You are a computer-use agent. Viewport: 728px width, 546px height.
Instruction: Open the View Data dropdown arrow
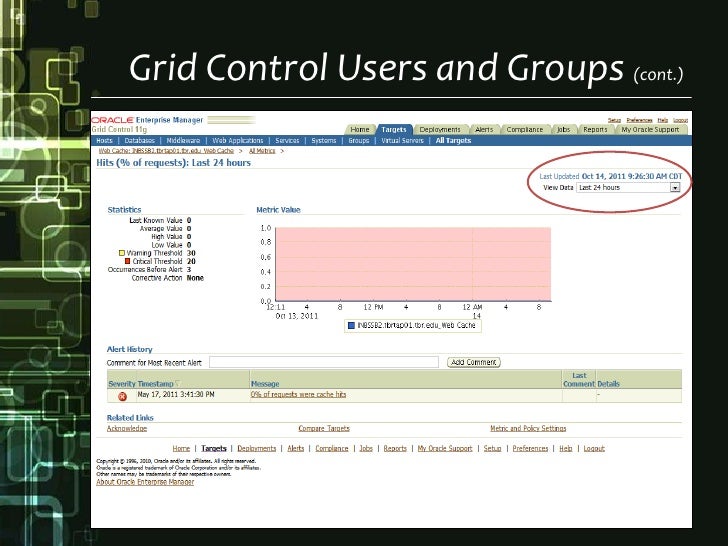click(x=675, y=188)
